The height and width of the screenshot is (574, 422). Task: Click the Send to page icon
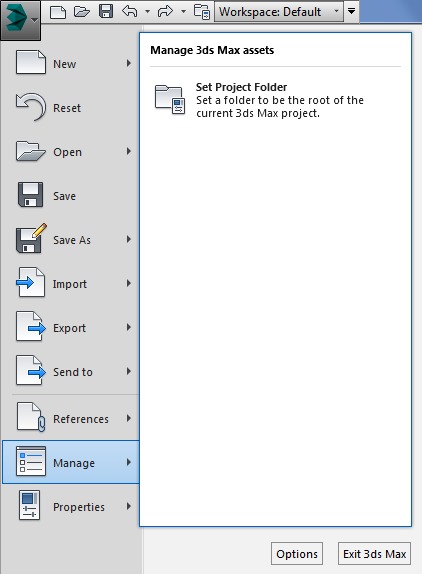tap(31, 370)
